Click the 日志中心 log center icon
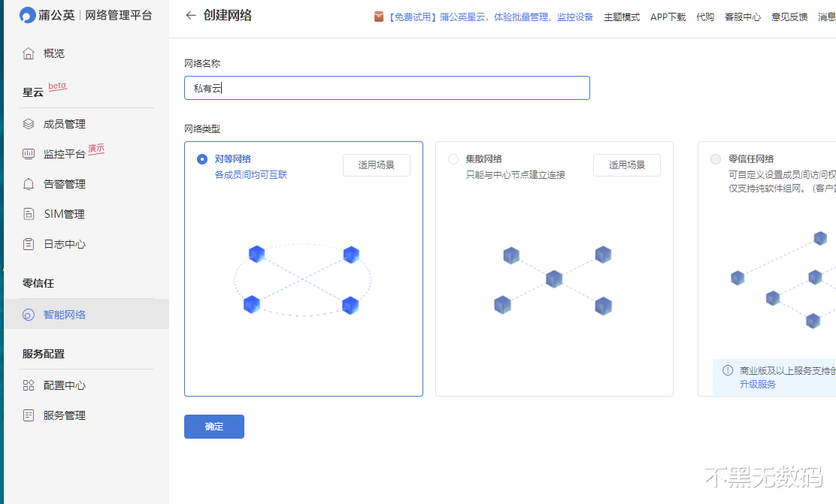Viewport: 836px width, 504px height. pyautogui.click(x=29, y=244)
